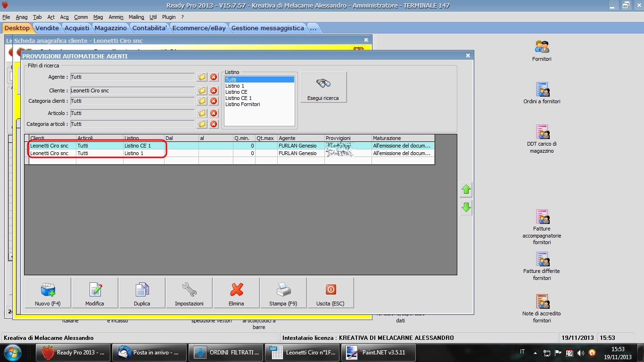Click the Cliente field Leonetti Ciro snc
The height and width of the screenshot is (362, 644).
(132, 90)
